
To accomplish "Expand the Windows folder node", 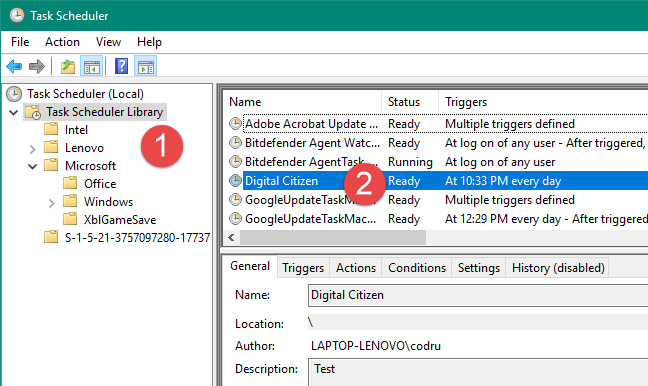I will [52, 203].
